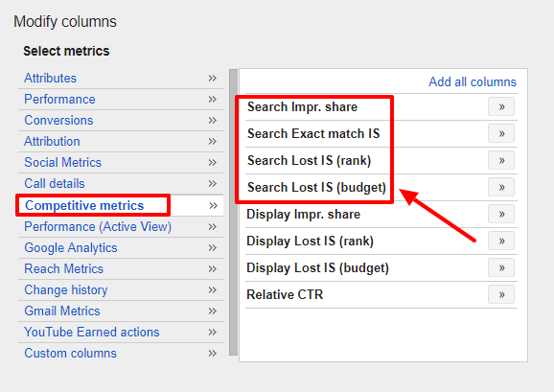554x392 pixels.
Task: Expand the Custom columns chevron
Action: click(x=213, y=353)
